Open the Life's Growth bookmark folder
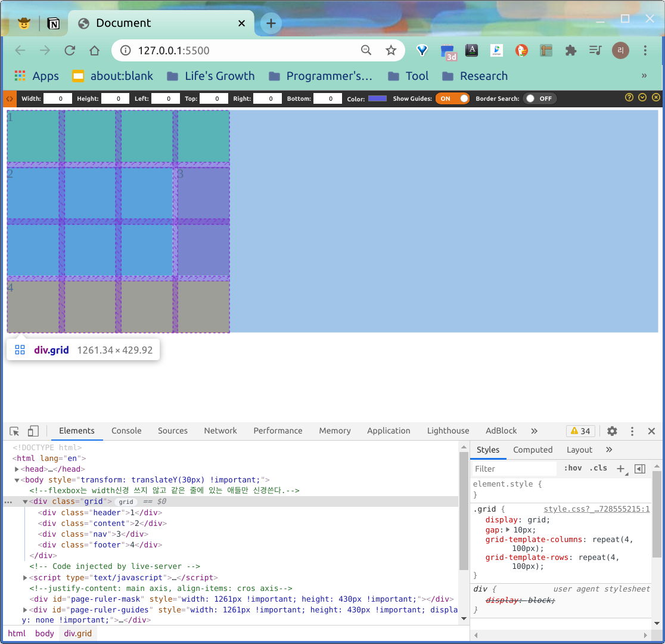665x644 pixels. [x=211, y=76]
